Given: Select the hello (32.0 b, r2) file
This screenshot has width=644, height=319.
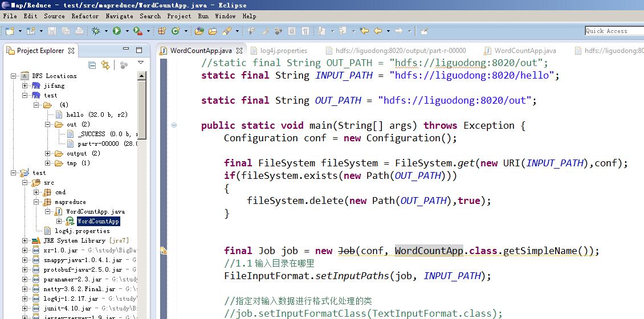Looking at the screenshot, I should (x=96, y=114).
